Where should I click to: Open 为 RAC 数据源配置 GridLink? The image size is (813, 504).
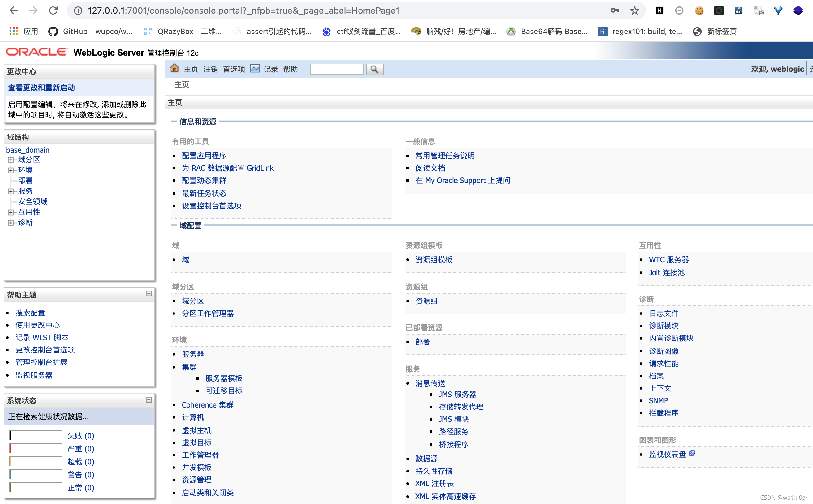coord(228,168)
